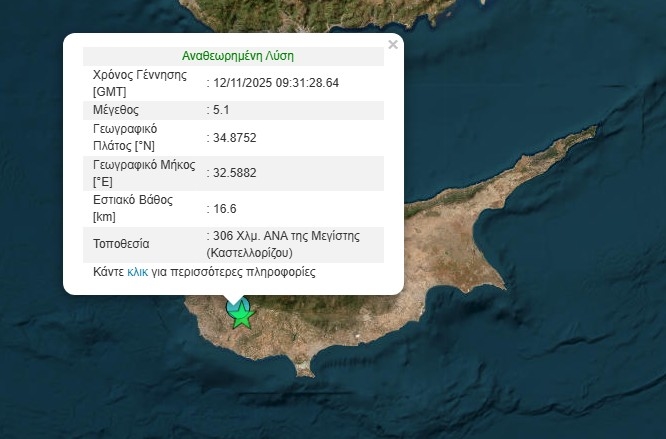Click the green star epicenter marker

tap(242, 317)
